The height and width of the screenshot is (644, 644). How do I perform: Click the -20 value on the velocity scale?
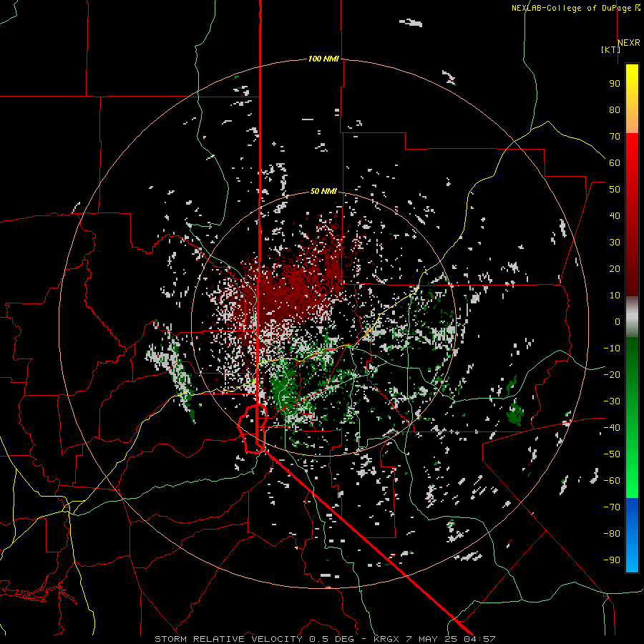(612, 374)
